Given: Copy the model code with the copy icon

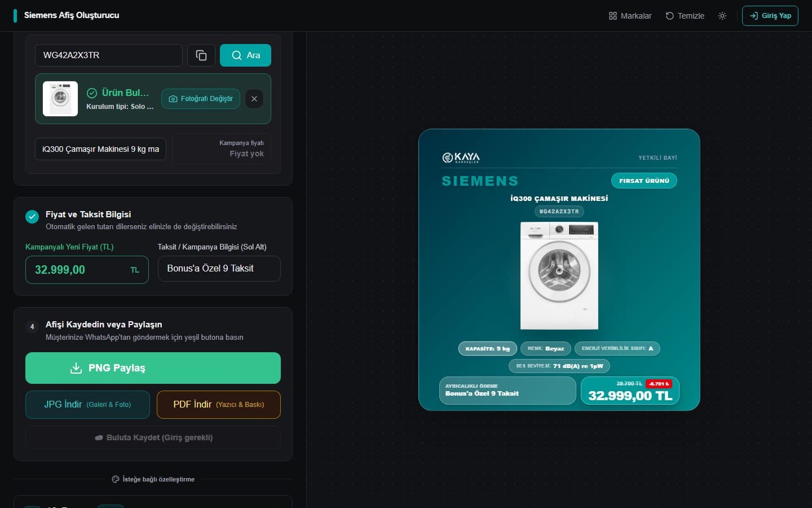Looking at the screenshot, I should [x=201, y=55].
